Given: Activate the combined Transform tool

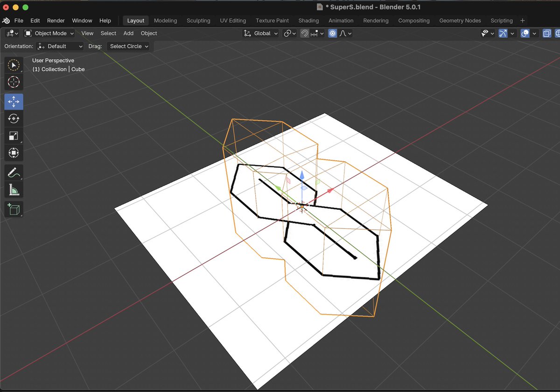Looking at the screenshot, I should tap(14, 153).
